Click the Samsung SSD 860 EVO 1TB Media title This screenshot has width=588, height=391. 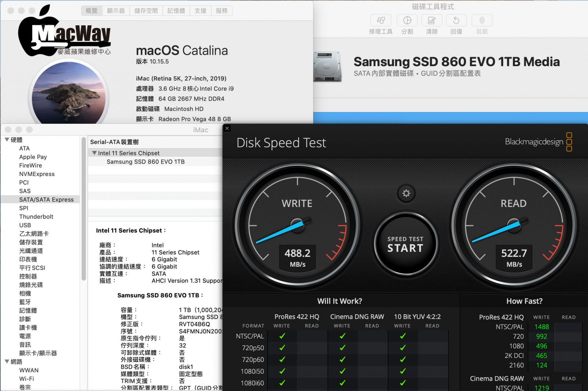pyautogui.click(x=456, y=62)
